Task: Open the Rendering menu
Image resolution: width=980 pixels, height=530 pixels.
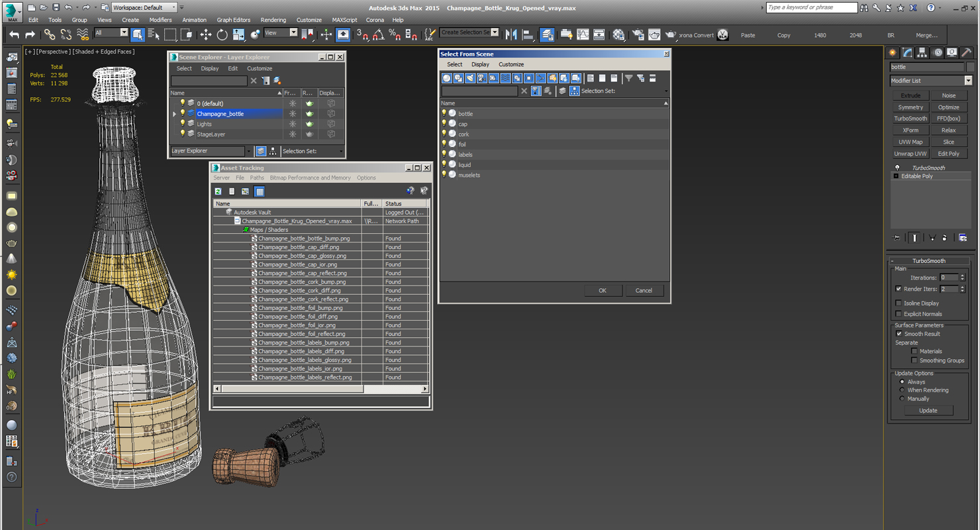Action: point(273,20)
